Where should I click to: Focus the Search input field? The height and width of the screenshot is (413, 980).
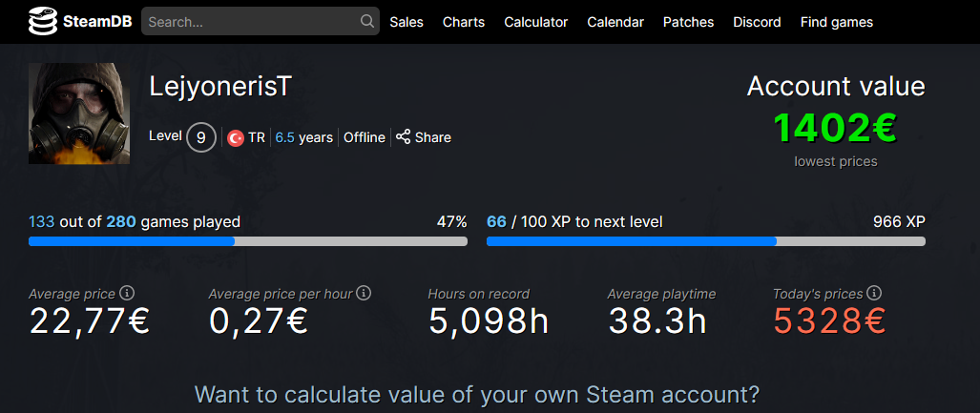pos(250,21)
